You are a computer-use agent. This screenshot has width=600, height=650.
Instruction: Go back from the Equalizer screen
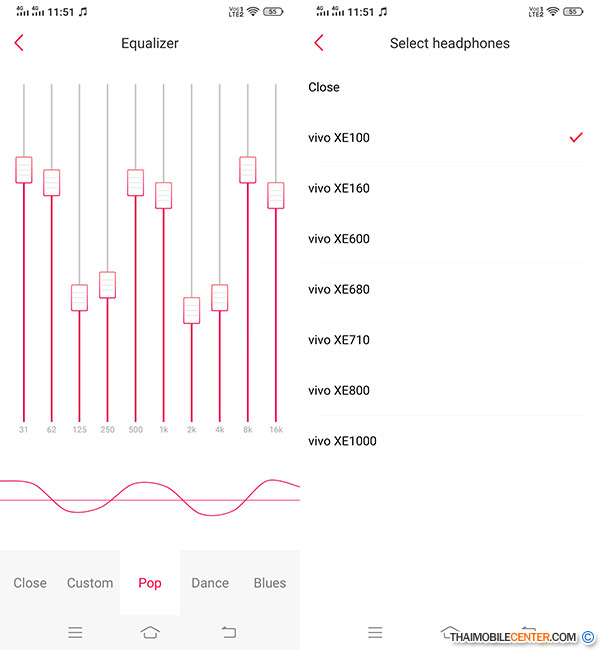pos(19,43)
